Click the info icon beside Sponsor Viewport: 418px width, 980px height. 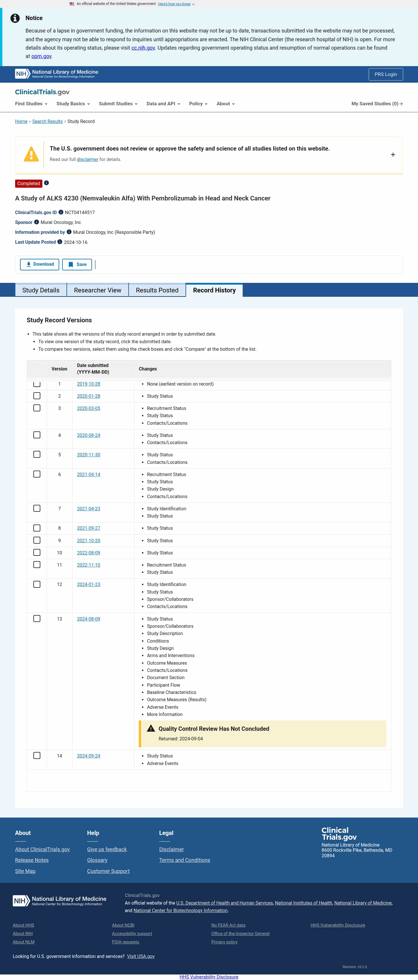pos(37,222)
